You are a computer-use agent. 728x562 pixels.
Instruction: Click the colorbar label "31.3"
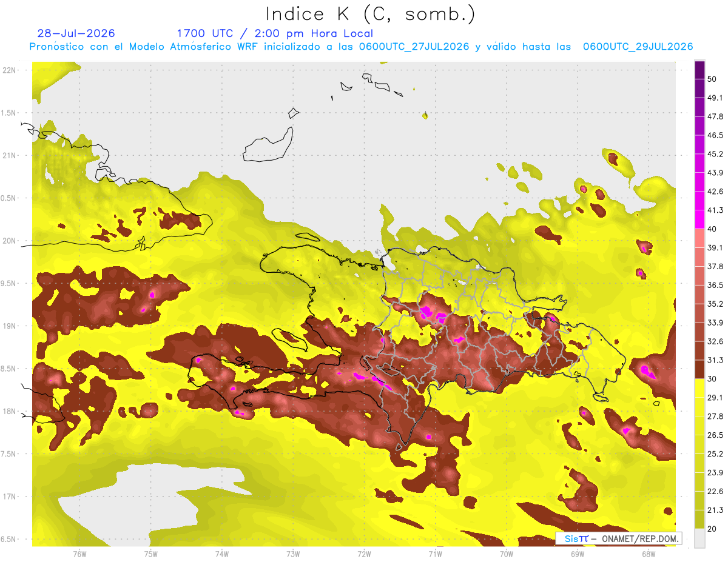715,360
